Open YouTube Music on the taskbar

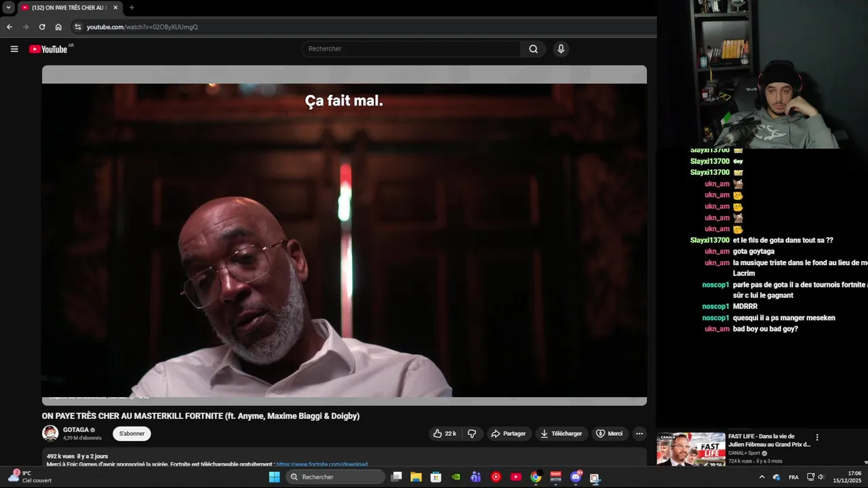(x=496, y=477)
